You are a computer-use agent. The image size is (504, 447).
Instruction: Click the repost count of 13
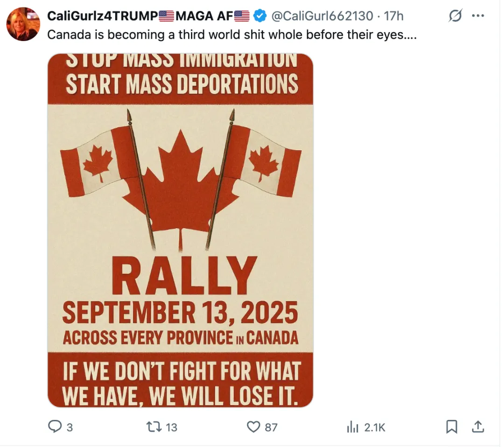click(x=171, y=427)
